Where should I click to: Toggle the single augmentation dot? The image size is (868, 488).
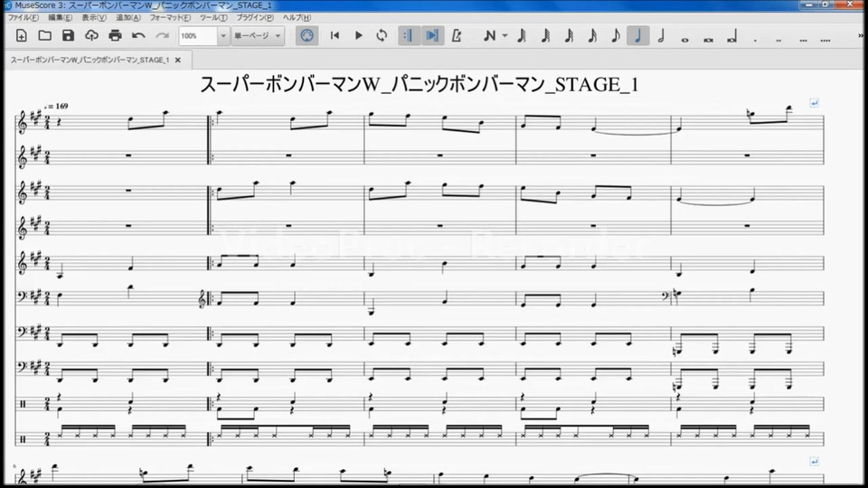click(755, 39)
